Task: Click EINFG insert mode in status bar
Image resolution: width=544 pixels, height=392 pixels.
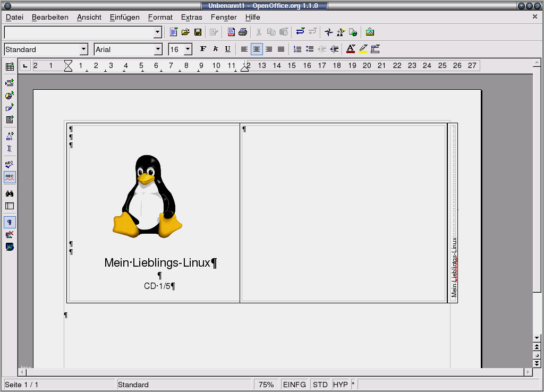Action: (x=294, y=385)
